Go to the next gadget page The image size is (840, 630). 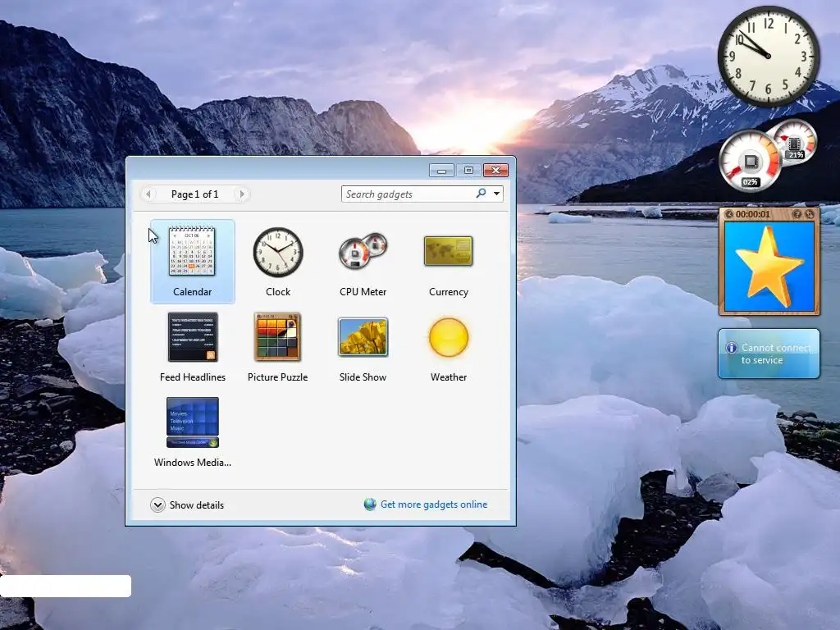click(x=242, y=194)
